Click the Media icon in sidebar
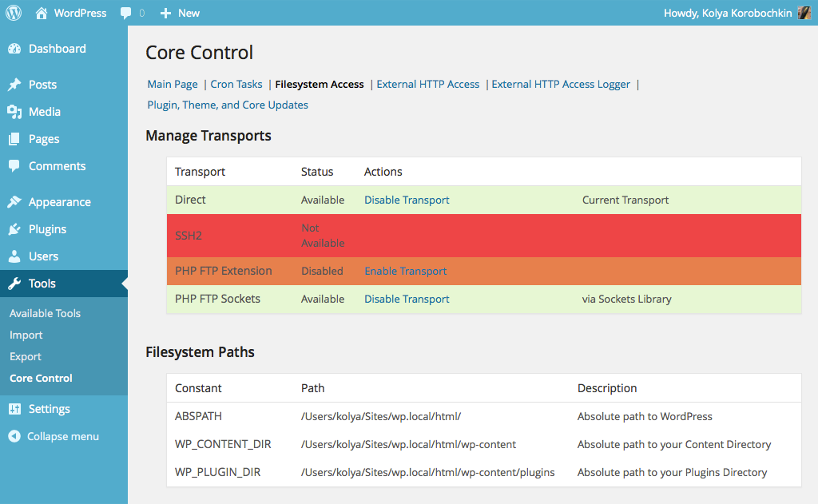 pos(14,112)
